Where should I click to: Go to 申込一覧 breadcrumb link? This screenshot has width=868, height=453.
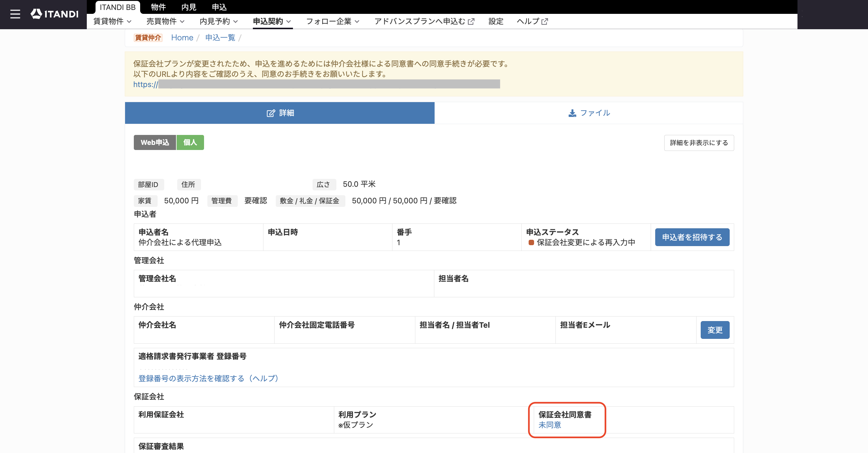[220, 37]
